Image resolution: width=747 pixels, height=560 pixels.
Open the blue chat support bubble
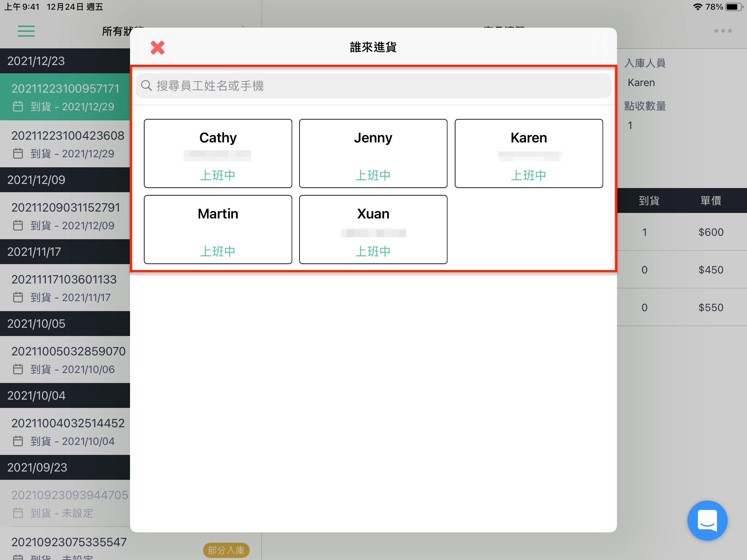pyautogui.click(x=707, y=520)
